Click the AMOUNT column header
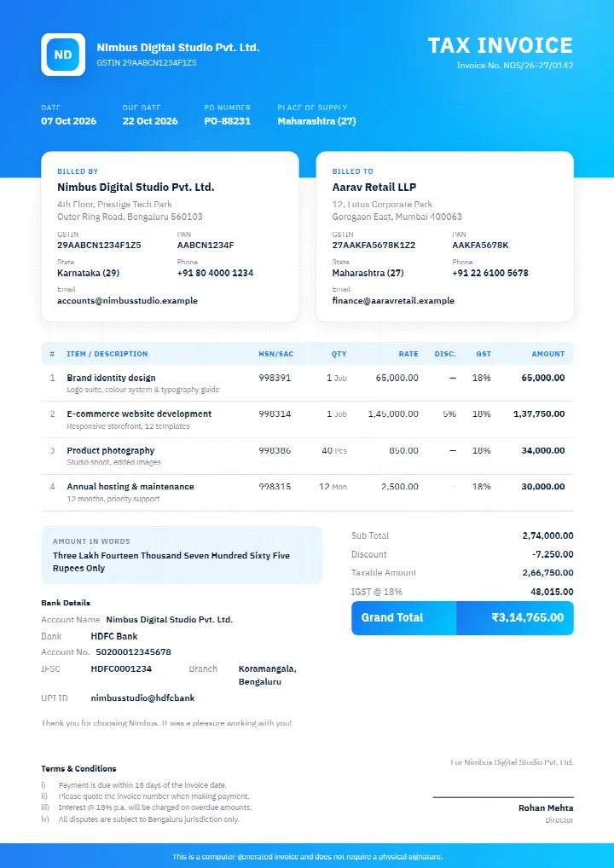Image resolution: width=614 pixels, height=868 pixels. click(x=548, y=354)
